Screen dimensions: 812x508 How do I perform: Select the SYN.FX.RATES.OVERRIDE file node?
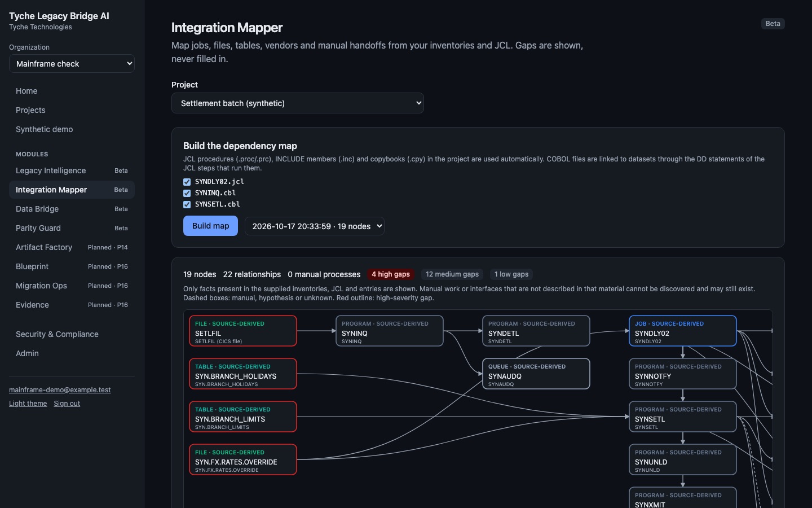243,459
